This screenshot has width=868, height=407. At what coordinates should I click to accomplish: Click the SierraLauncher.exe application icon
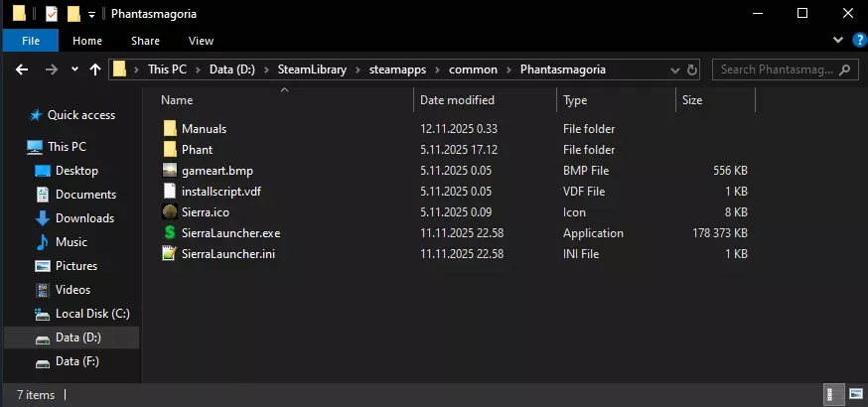[x=170, y=233]
